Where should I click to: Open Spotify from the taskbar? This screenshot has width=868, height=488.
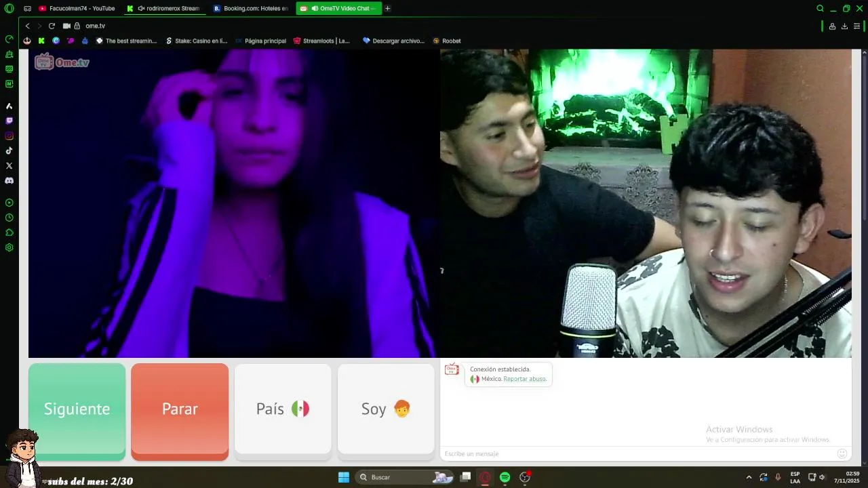pos(505,477)
